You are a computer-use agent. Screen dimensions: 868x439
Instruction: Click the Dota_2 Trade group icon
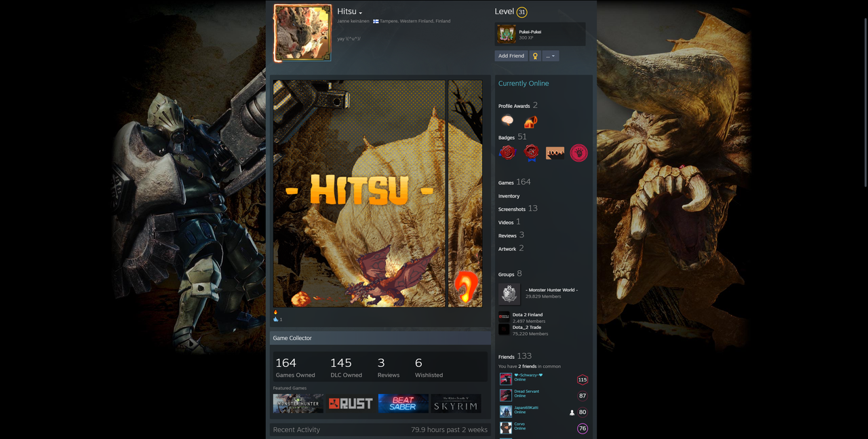pyautogui.click(x=504, y=329)
